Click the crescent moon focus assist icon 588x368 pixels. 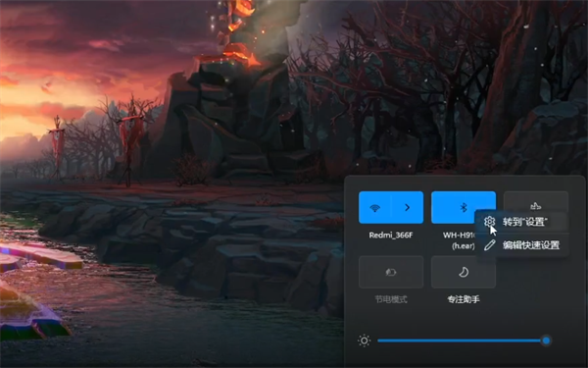tap(464, 272)
